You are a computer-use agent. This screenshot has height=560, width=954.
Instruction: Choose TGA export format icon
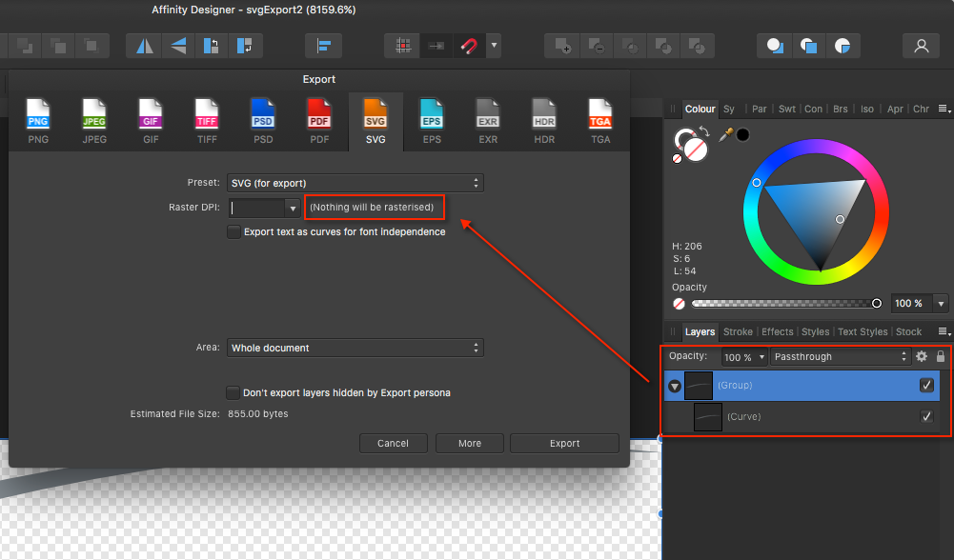(600, 115)
